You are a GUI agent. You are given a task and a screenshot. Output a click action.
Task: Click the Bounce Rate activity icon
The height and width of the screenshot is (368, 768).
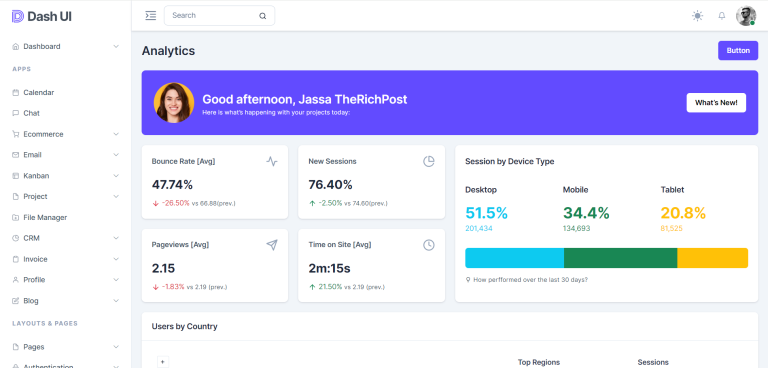click(272, 161)
